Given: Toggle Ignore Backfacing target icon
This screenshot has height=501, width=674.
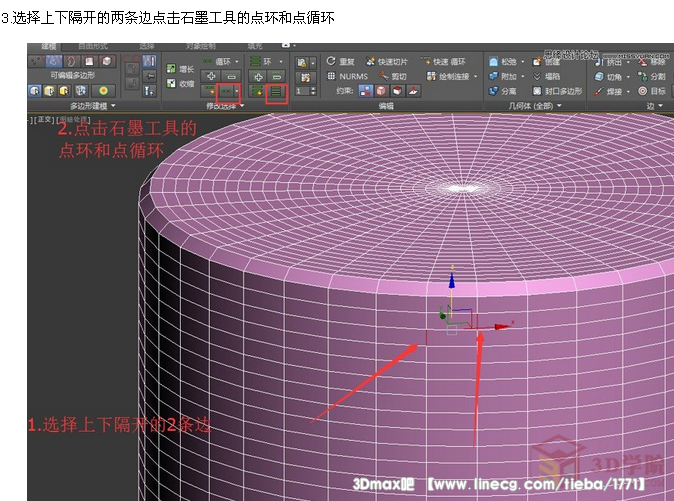Looking at the screenshot, I should click(104, 91).
